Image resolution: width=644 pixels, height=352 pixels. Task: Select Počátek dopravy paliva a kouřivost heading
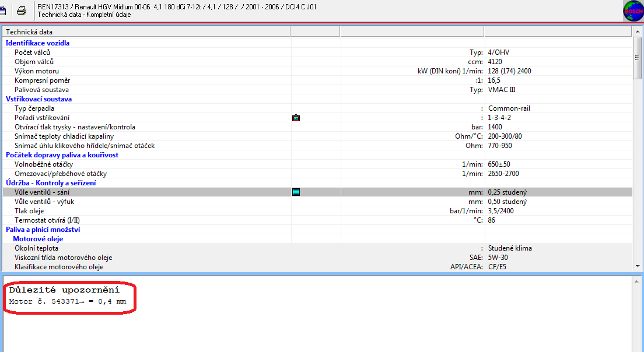[62, 155]
